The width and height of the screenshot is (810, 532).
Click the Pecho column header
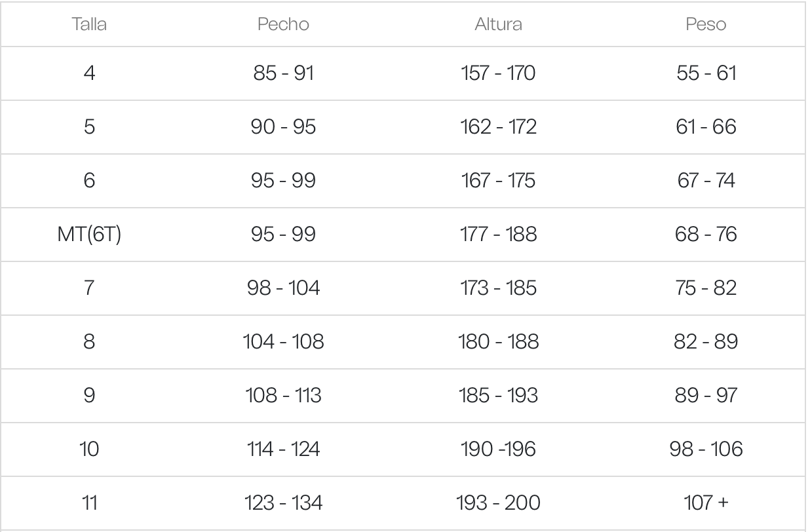click(x=284, y=25)
